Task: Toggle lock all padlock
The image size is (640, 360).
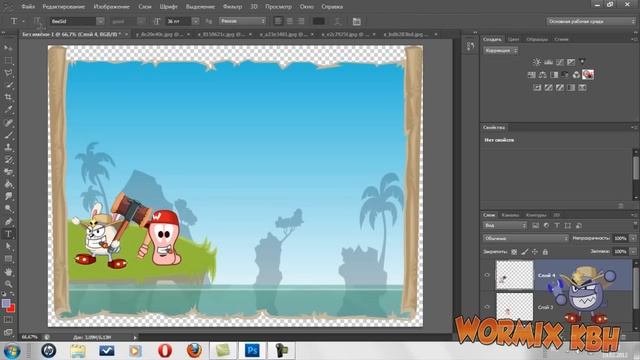Action: pyautogui.click(x=545, y=252)
